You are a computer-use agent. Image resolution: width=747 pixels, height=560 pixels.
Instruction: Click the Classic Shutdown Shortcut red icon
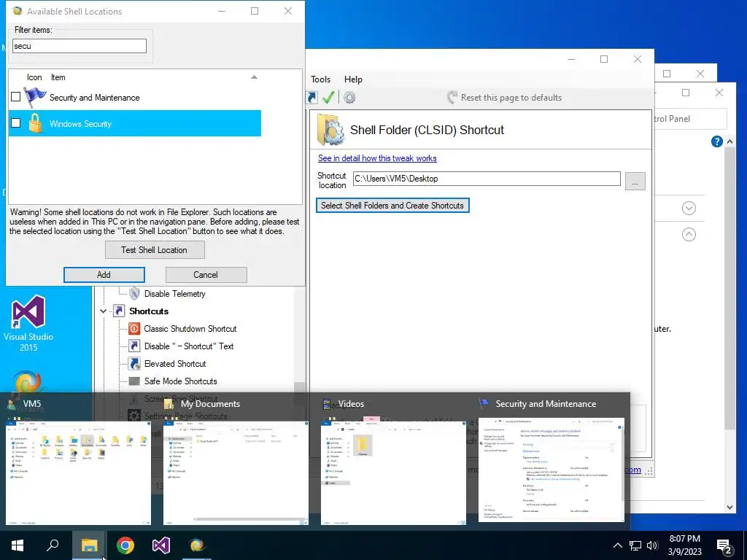click(134, 329)
